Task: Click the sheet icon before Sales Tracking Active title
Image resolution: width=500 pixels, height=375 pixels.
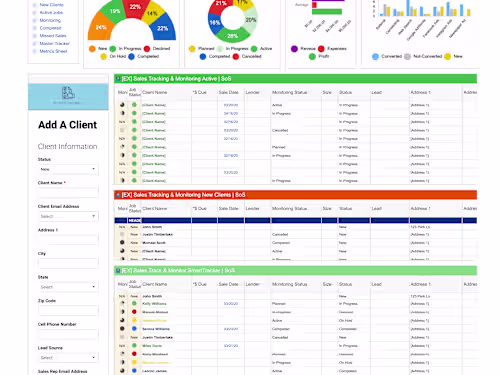Action: click(x=118, y=79)
